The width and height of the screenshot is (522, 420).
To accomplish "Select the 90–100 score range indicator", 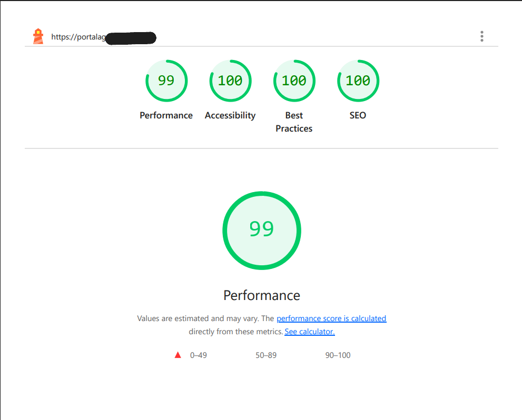I will click(x=338, y=355).
